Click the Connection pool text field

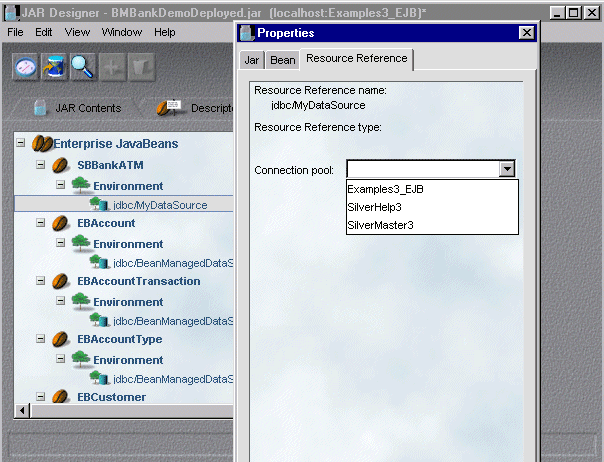[x=423, y=169]
